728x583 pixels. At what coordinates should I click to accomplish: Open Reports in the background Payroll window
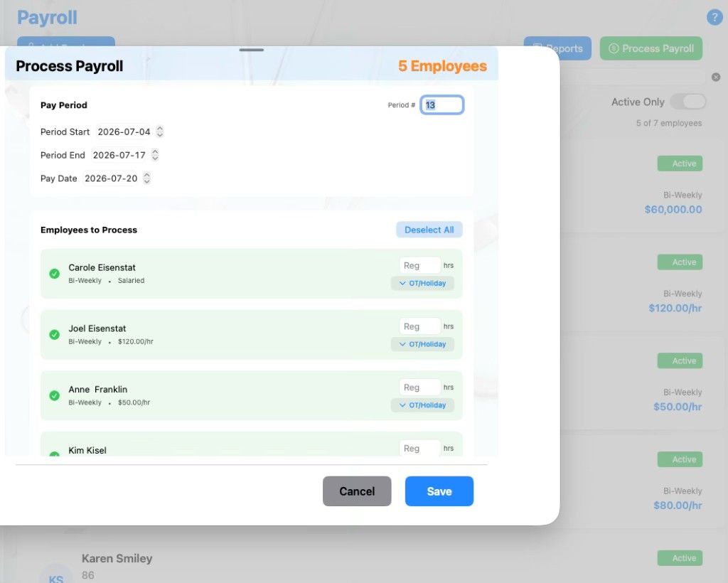[557, 48]
